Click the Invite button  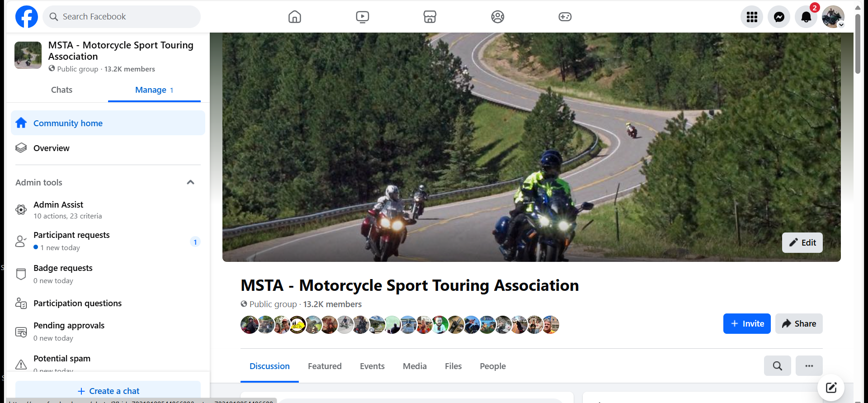[x=747, y=323]
